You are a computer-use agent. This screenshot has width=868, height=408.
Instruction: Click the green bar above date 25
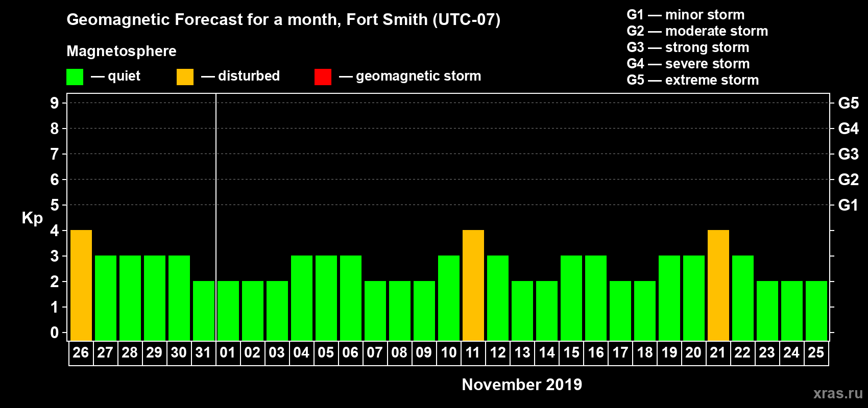coord(816,311)
